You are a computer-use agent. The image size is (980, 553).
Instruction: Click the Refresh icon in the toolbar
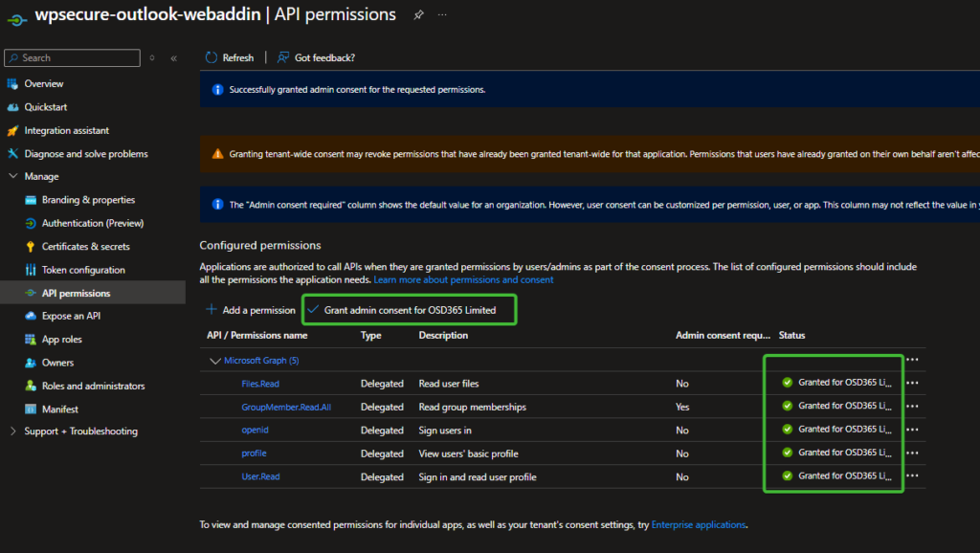[212, 57]
